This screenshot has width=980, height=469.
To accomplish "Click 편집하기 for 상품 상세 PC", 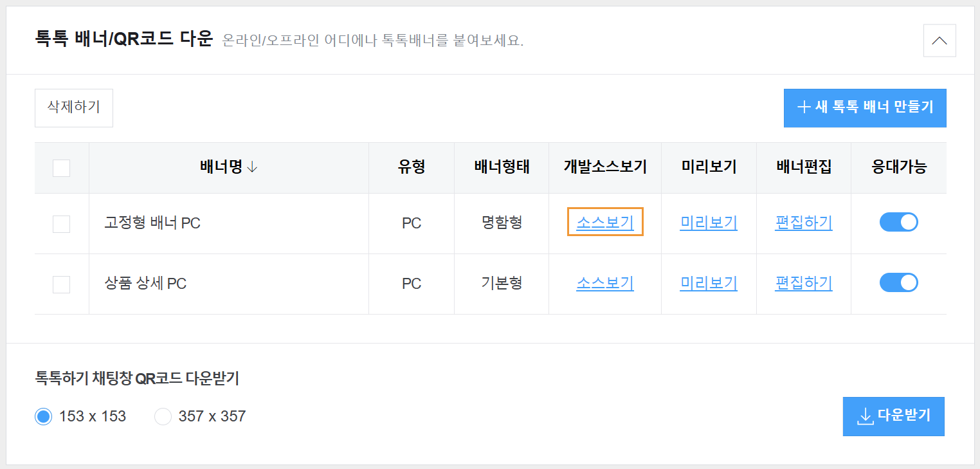I will (x=803, y=283).
